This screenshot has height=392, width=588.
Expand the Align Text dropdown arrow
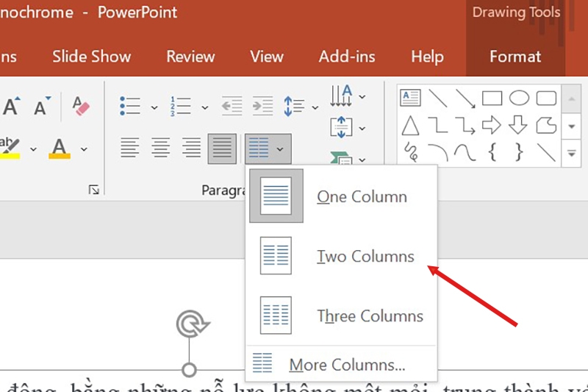(362, 129)
